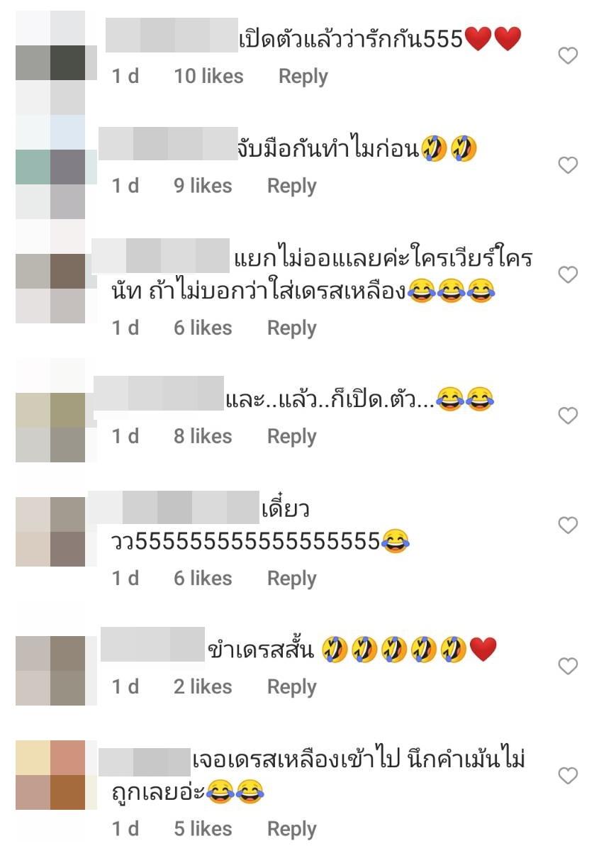The height and width of the screenshot is (863, 616).
Task: Like the comment with 10 likes
Action: (568, 55)
